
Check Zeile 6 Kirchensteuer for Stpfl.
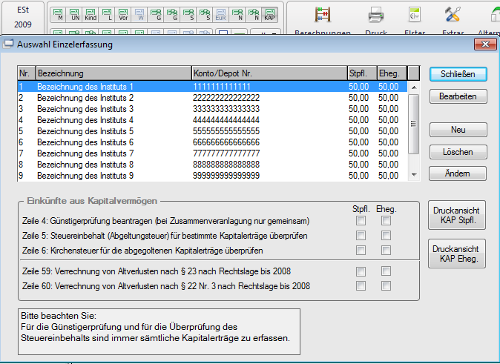(x=361, y=250)
